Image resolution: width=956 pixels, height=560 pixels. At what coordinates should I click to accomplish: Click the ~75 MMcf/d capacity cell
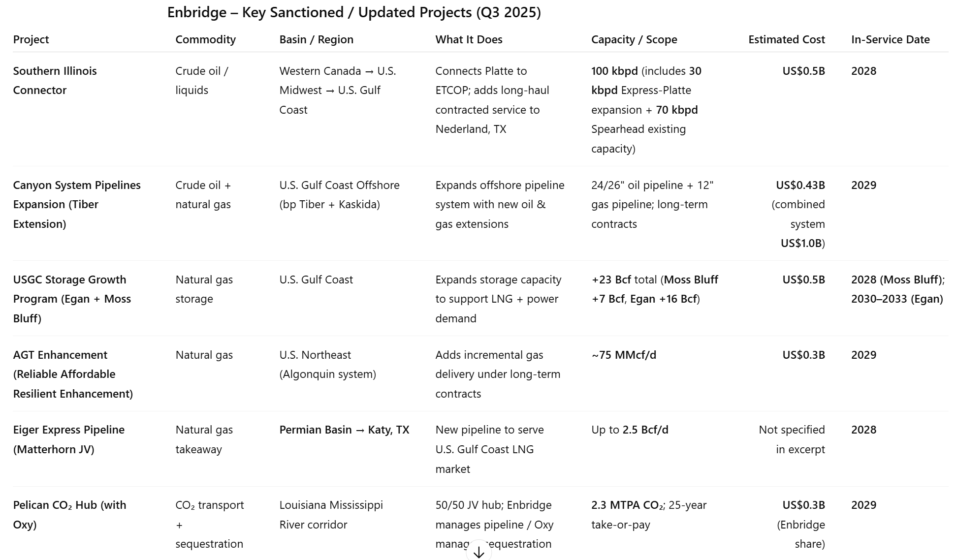[624, 355]
